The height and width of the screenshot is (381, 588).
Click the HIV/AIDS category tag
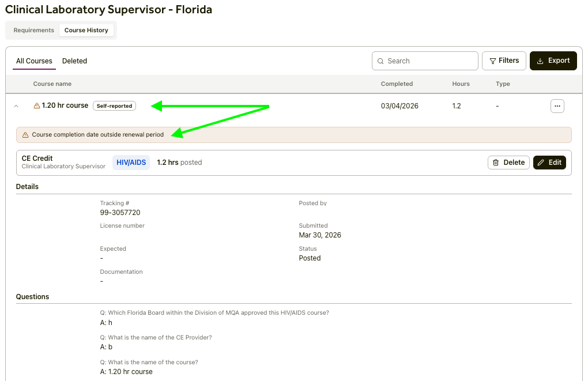[131, 163]
